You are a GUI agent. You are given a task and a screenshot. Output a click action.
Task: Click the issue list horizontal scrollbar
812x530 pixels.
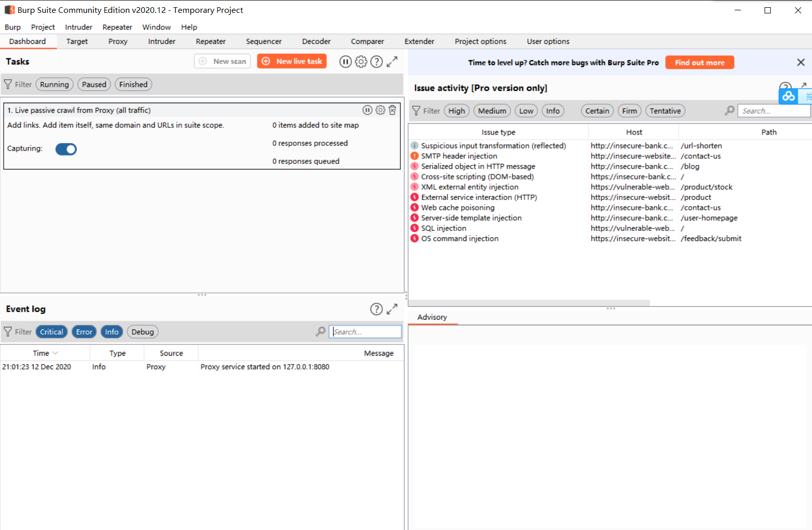[529, 303]
